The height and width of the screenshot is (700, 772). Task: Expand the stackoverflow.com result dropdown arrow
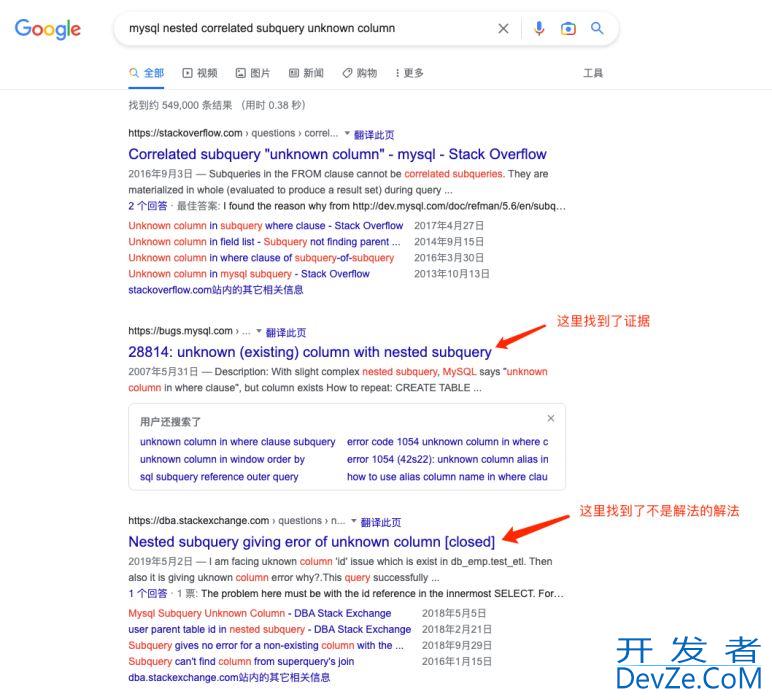pos(347,133)
